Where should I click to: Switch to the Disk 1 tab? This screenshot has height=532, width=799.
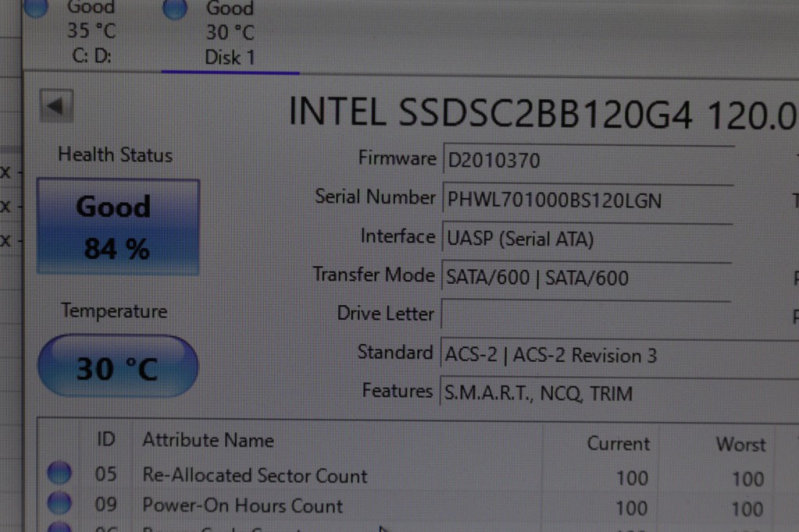click(229, 34)
